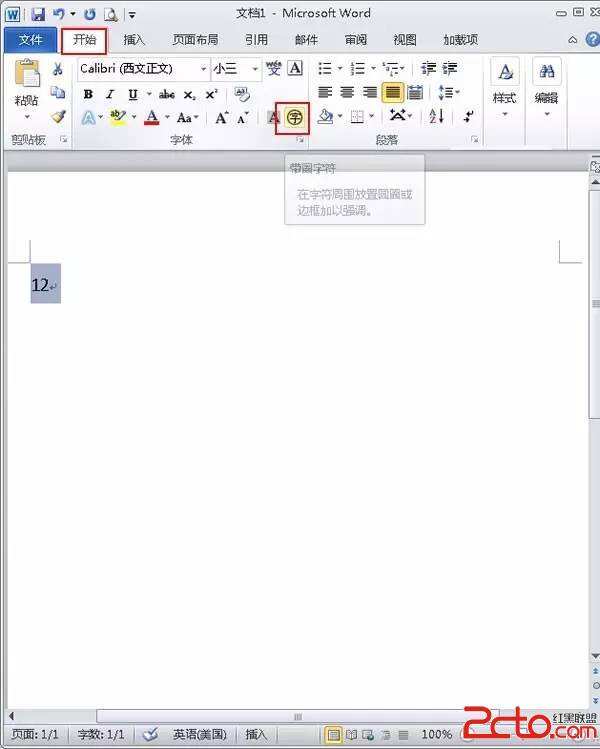
Task: Click the Redo/Repeat icon
Action: click(89, 14)
